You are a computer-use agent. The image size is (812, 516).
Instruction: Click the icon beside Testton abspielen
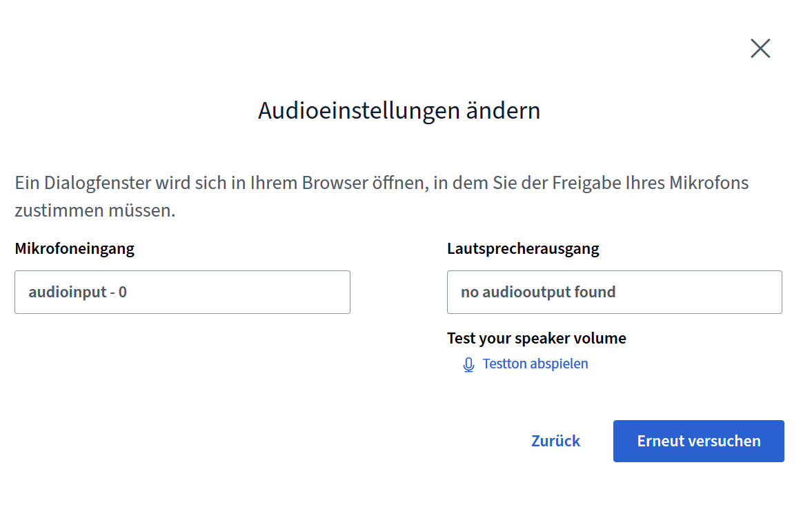tap(468, 365)
